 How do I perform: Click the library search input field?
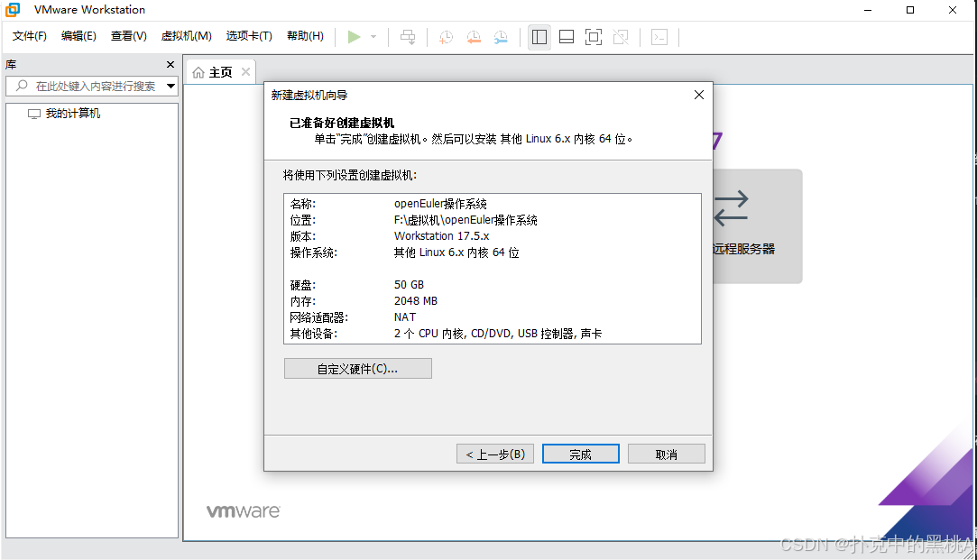pyautogui.click(x=92, y=86)
